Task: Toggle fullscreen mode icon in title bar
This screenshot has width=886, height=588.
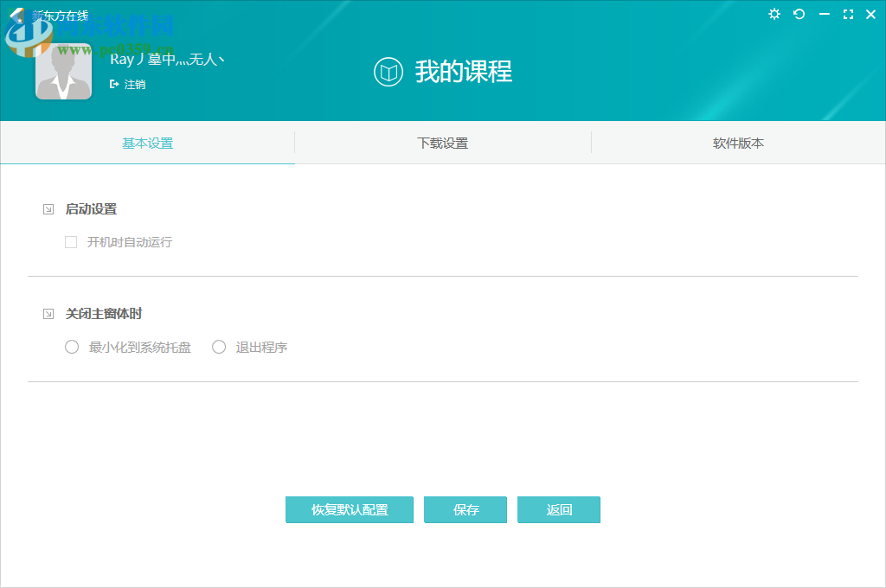Action: (848, 14)
